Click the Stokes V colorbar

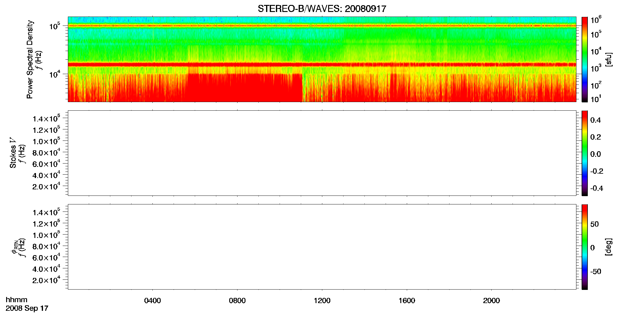[585, 153]
